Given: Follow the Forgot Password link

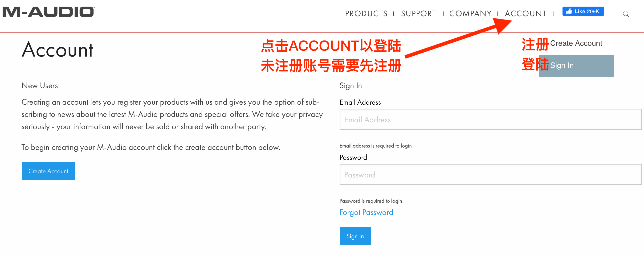Looking at the screenshot, I should coord(366,212).
